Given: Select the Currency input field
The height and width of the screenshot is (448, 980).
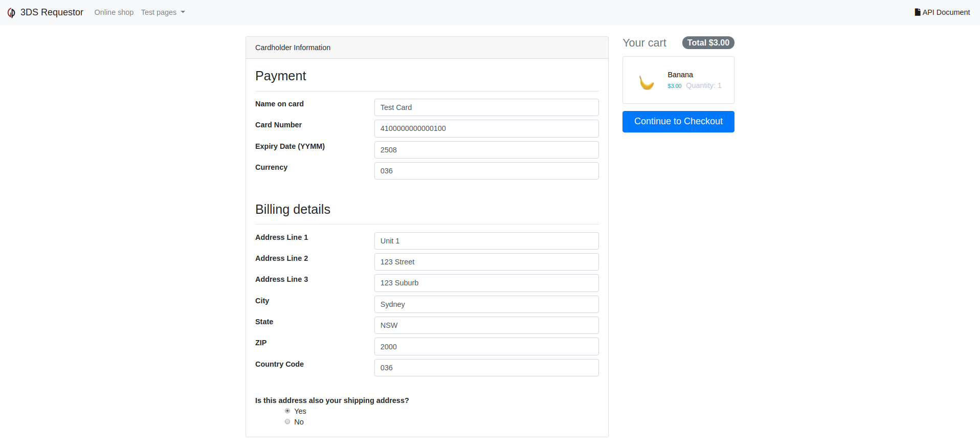Looking at the screenshot, I should [486, 171].
